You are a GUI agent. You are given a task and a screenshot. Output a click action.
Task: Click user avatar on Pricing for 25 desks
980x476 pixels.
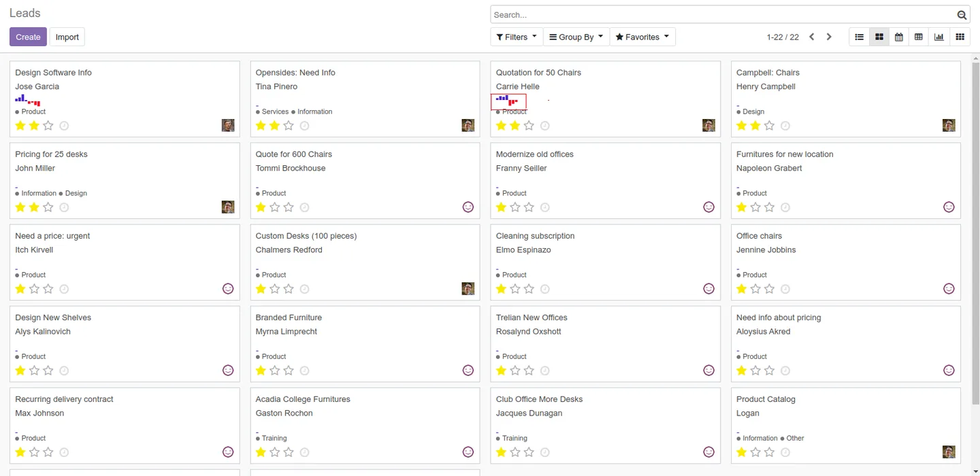pos(228,207)
